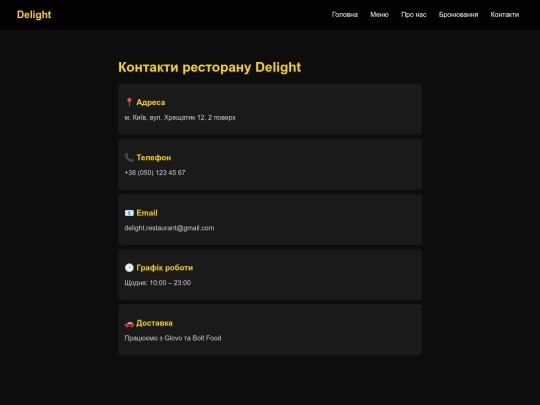540x405 pixels.
Task: Click the red car delivery icon
Action: coord(129,323)
